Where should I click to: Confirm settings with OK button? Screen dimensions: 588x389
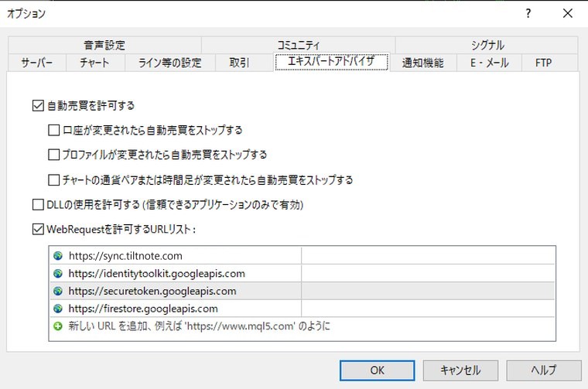coord(378,370)
